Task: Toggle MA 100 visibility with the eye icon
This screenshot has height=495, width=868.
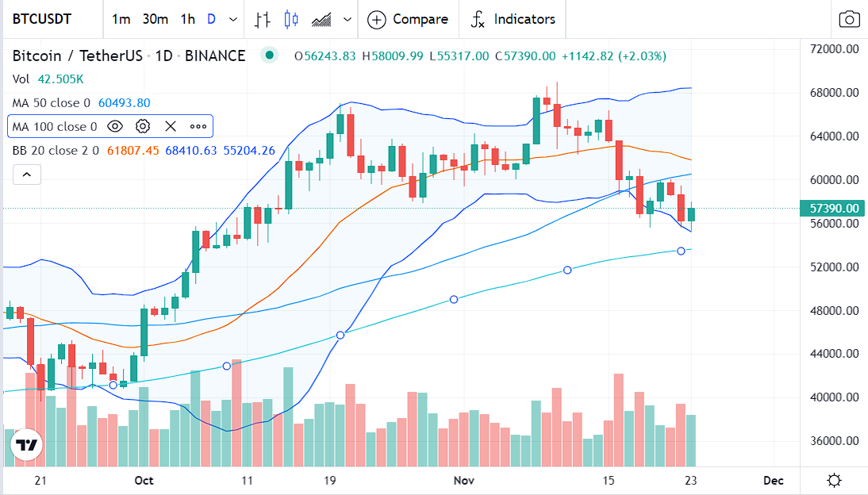Action: 115,126
